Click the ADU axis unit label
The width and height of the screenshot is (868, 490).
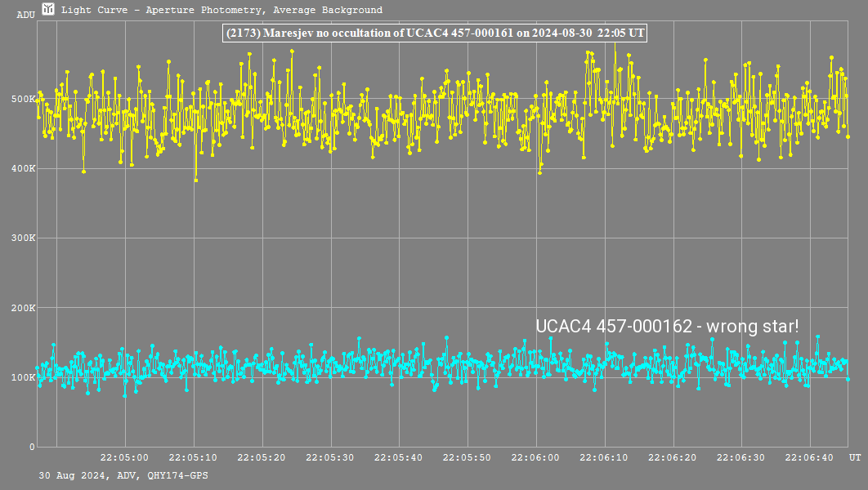click(x=26, y=15)
